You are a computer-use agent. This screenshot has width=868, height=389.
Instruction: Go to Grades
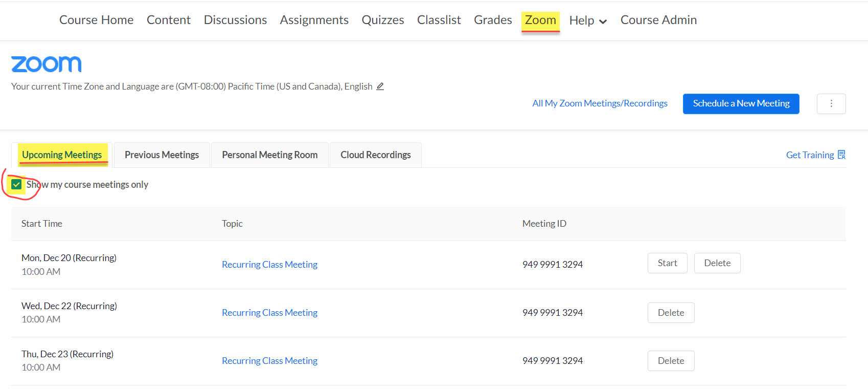(x=493, y=20)
